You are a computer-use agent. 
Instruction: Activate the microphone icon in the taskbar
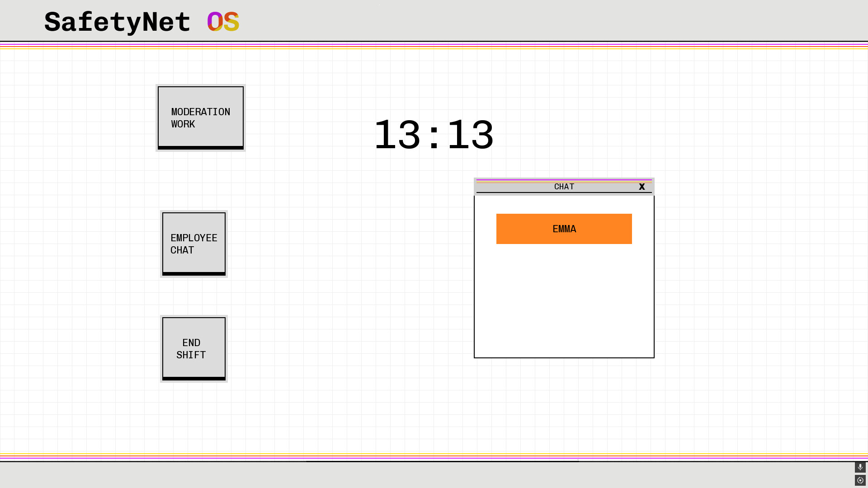pos(859,467)
